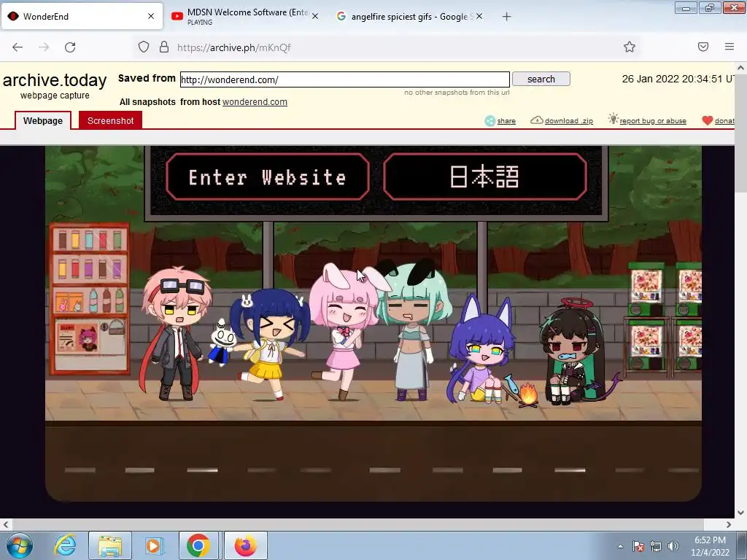Click the vertical scrollbar down arrow
The width and height of the screenshot is (747, 560).
740,513
